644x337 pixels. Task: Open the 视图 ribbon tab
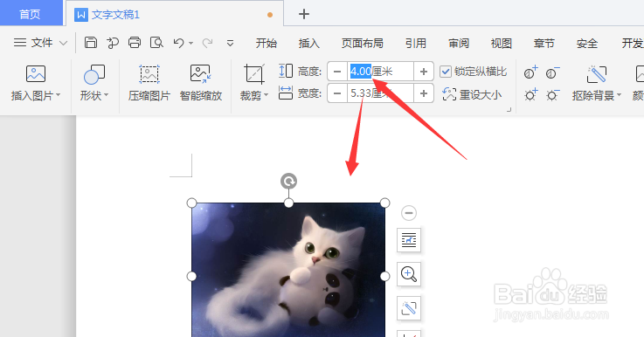pyautogui.click(x=501, y=43)
